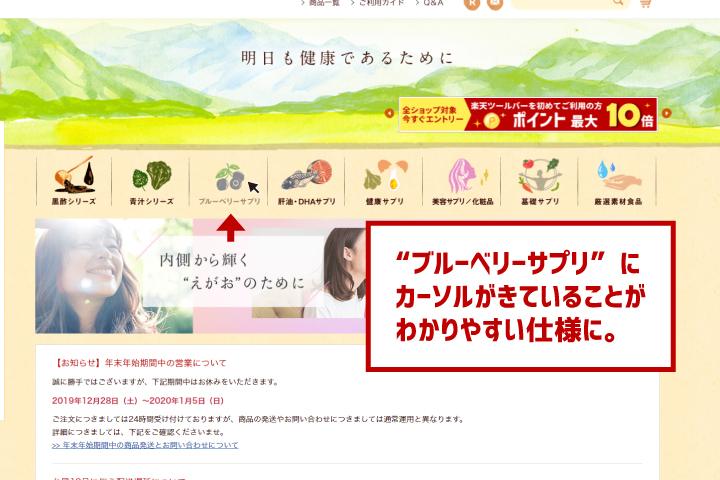Open 美容サプリ/化粧品 category icon
720x480 pixels.
[x=461, y=177]
